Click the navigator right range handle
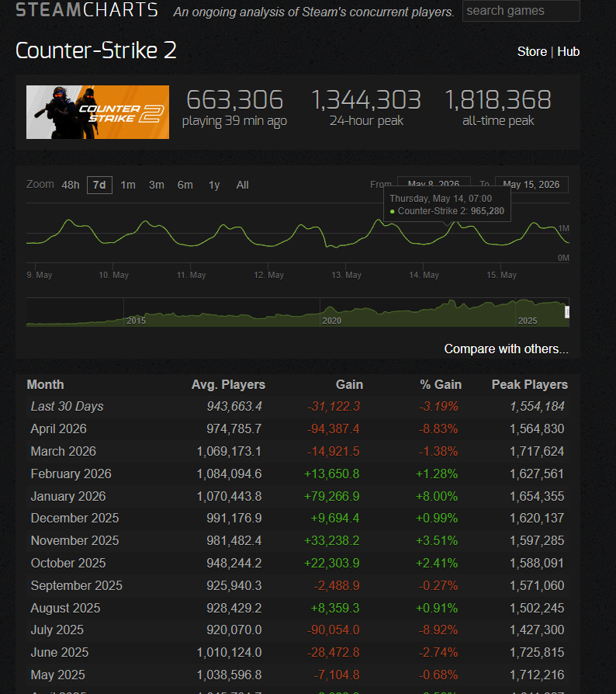 tap(567, 312)
